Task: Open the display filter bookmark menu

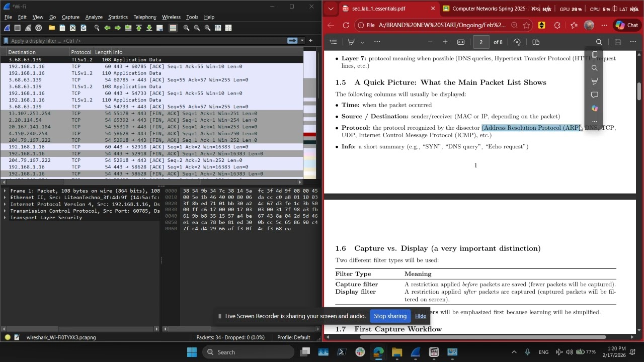Action: (x=6, y=41)
